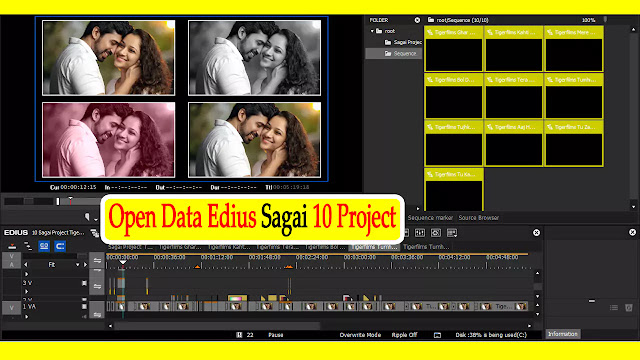The image size is (640, 360).
Task: Open the Tigerfilms Ghar sequence thumbnail
Action: pos(454,49)
